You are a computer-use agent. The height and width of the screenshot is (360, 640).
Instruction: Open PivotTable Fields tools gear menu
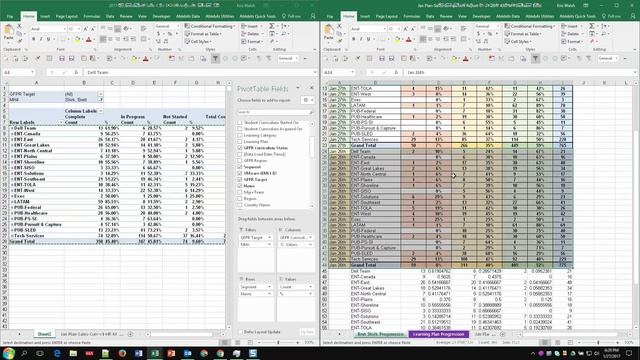coord(307,100)
